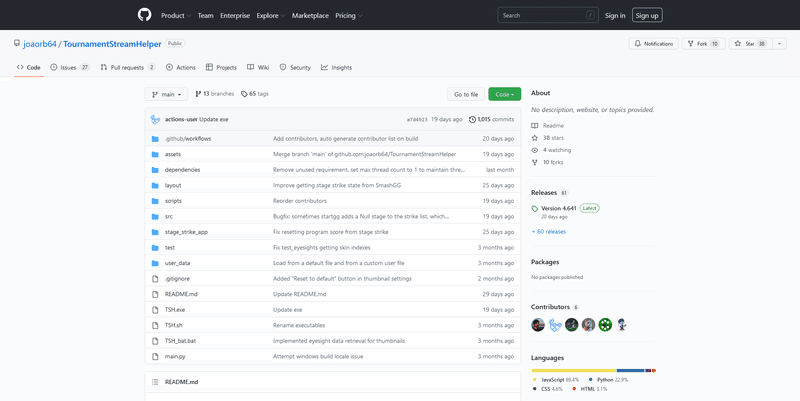Focus the GitHub search field

(547, 15)
